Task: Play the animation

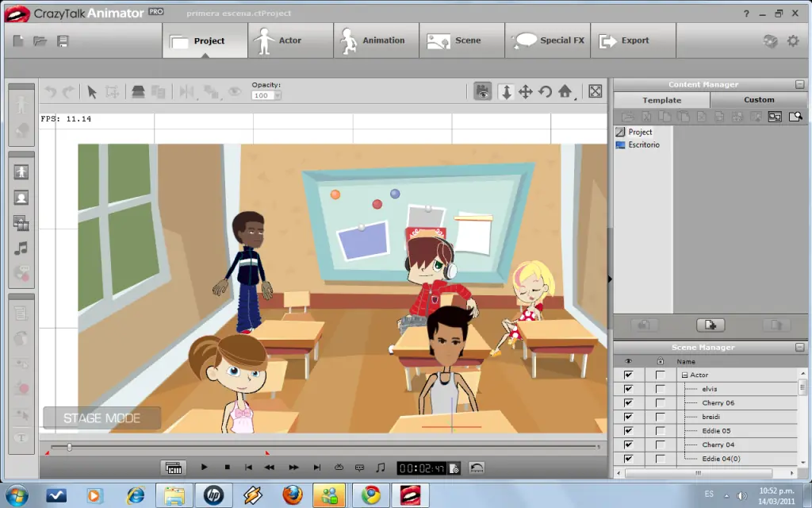Action: tap(204, 467)
